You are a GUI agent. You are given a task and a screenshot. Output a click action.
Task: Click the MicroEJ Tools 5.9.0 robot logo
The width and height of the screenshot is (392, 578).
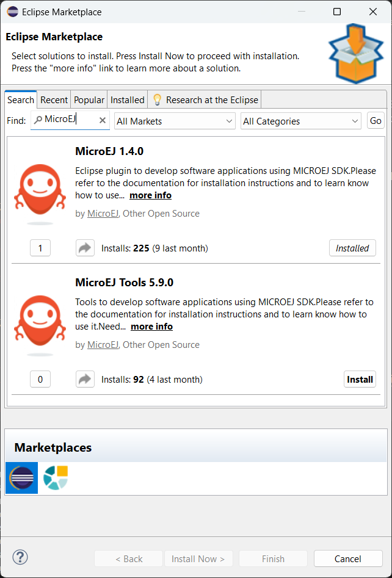point(40,322)
